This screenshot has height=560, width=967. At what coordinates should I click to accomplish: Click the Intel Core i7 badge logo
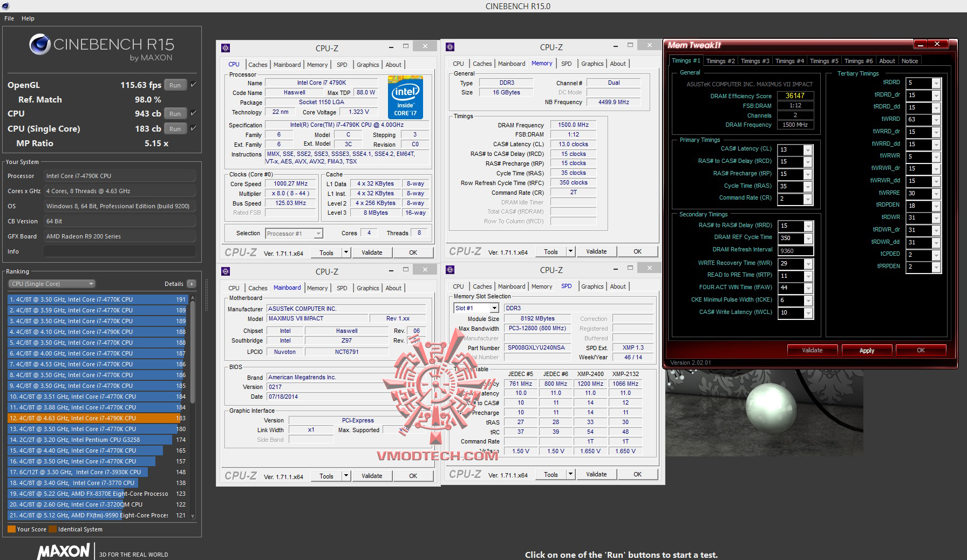[x=405, y=97]
